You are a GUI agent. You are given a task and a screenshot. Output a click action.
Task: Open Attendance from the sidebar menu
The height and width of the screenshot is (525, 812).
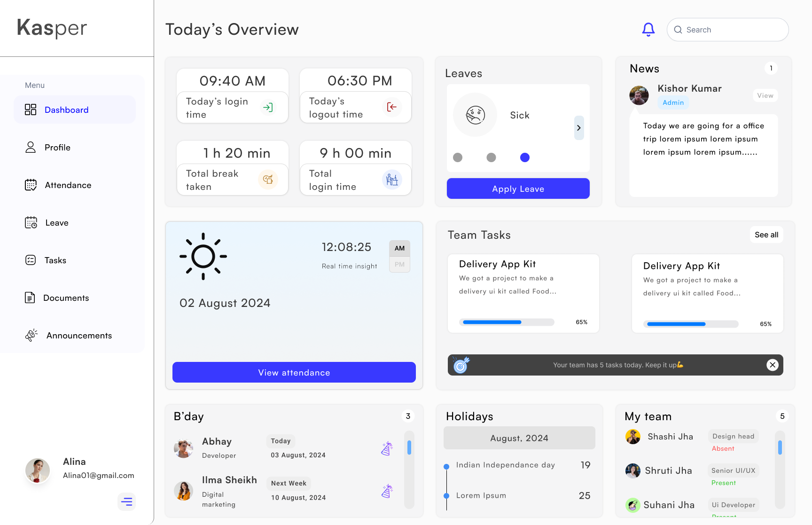click(x=68, y=185)
